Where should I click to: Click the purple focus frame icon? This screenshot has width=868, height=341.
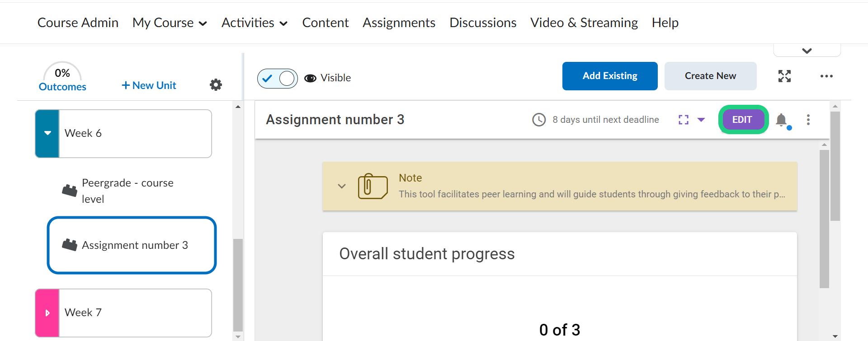[x=684, y=120]
